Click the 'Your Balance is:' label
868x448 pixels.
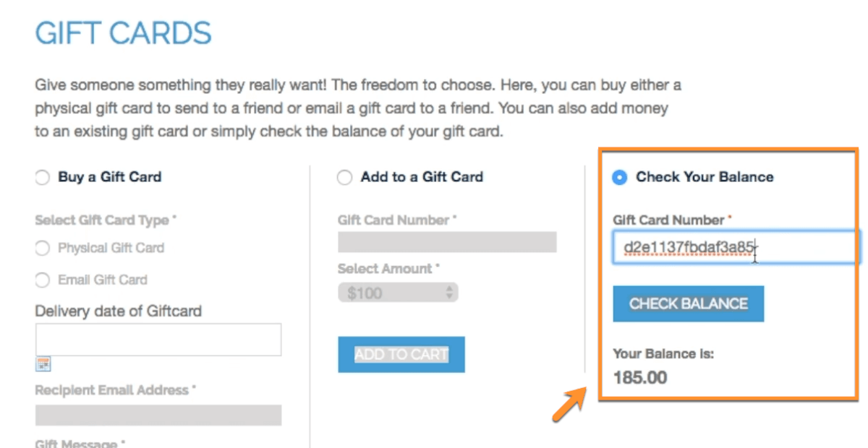663,354
